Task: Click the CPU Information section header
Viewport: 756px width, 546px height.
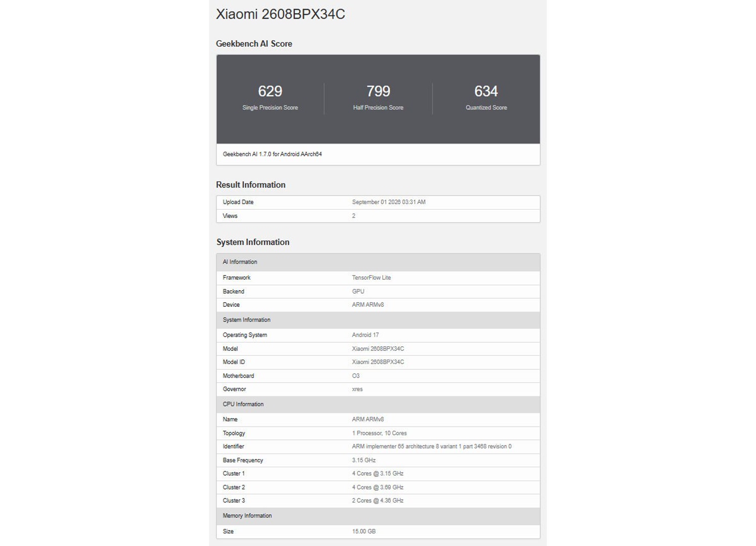Action: coord(378,404)
